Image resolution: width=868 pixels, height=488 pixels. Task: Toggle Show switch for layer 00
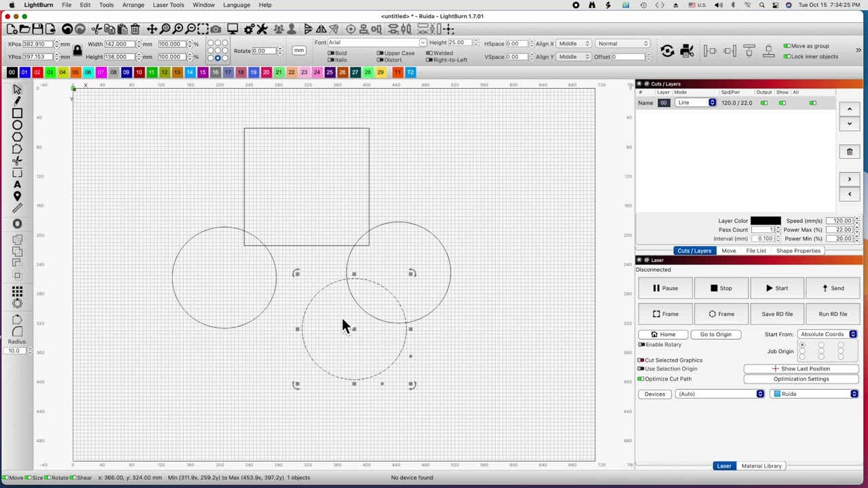point(783,103)
